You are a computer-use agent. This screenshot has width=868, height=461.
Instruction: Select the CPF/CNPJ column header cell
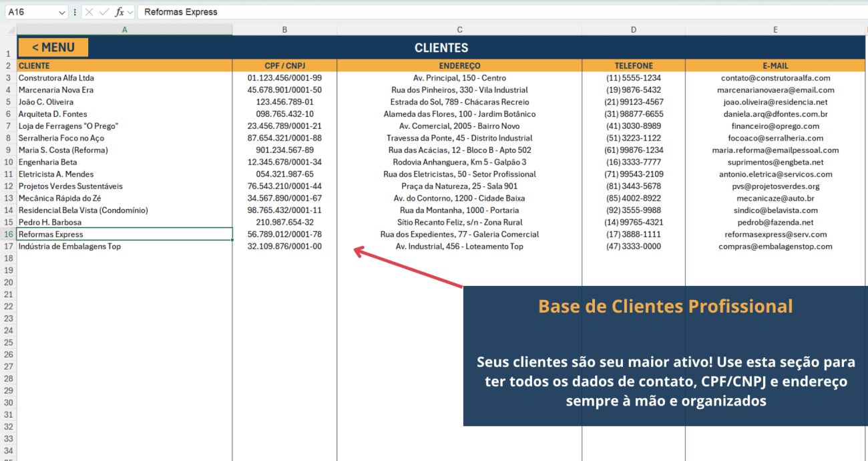click(x=284, y=65)
